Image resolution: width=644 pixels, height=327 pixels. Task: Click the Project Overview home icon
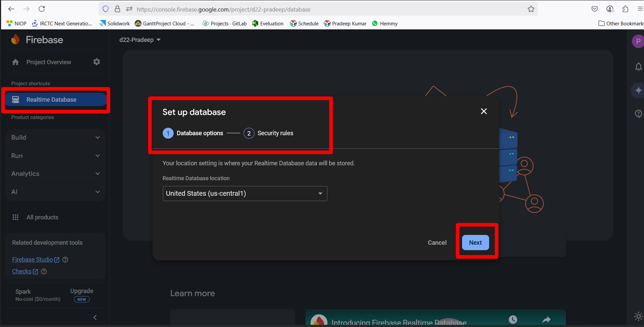16,62
